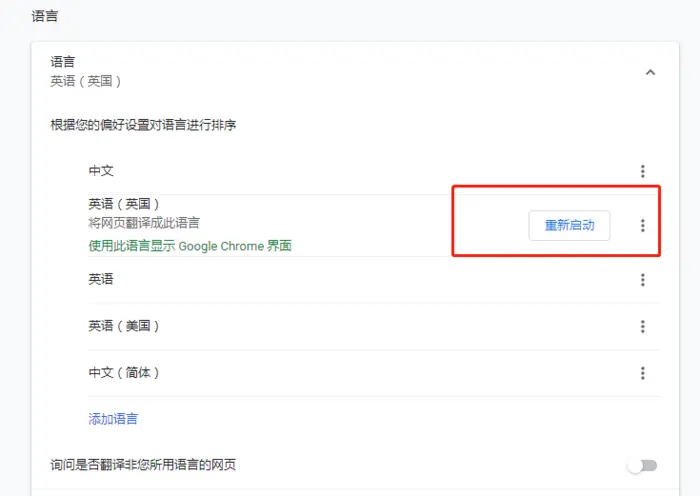Open the three-dot menu for 英语（英国）
Image resolution: width=700 pixels, height=496 pixels.
click(643, 226)
